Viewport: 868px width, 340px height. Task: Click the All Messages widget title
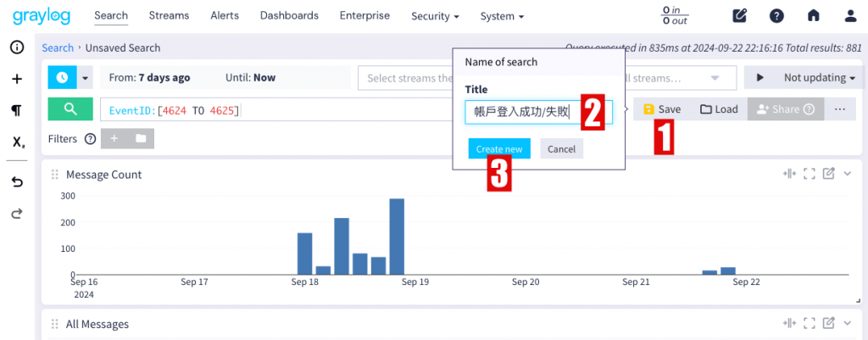pos(97,324)
